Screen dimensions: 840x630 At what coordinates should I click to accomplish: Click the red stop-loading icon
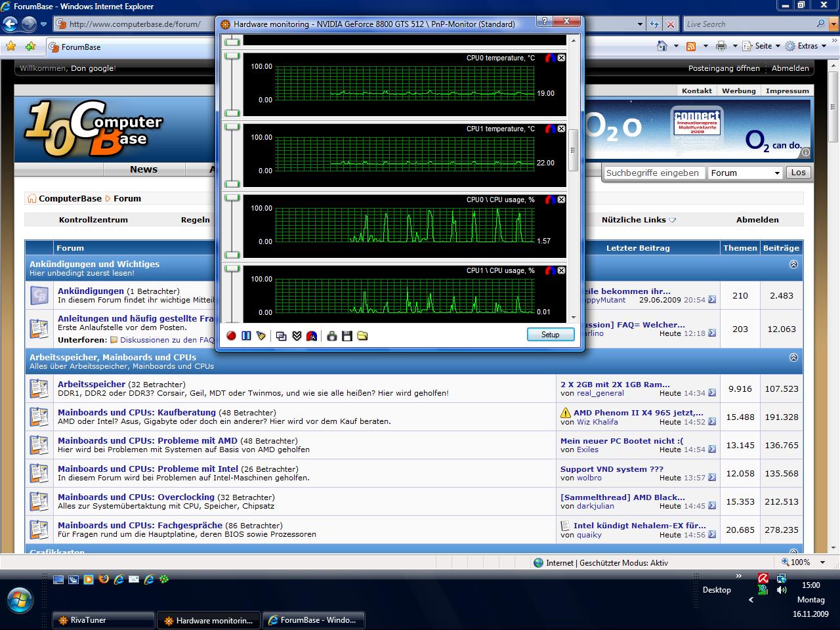coord(670,24)
